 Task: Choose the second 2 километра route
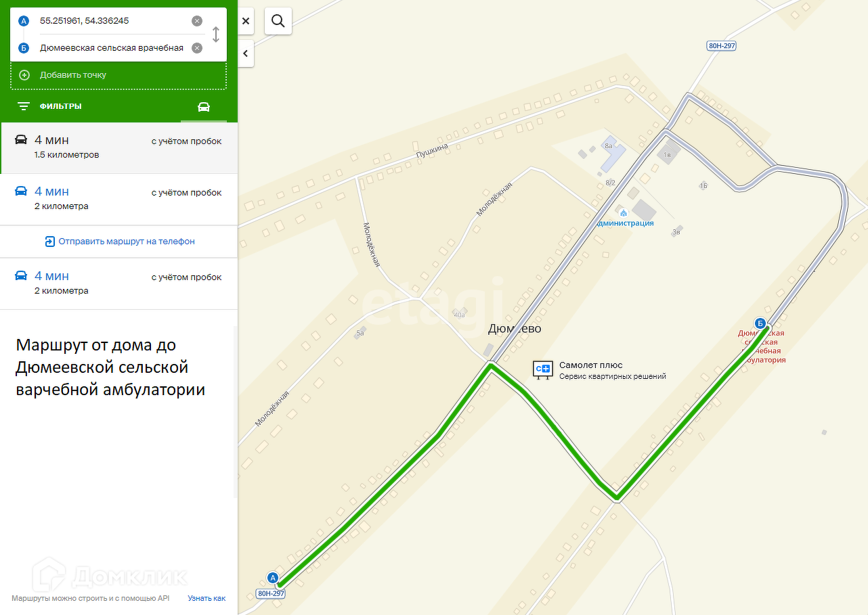[118, 200]
